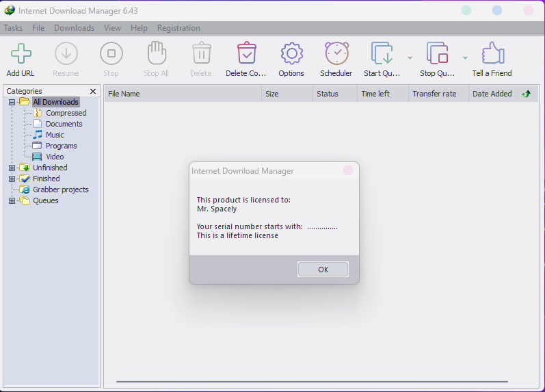Click the Delete Completed icon
Viewport: 545px width, 392px height.
[x=247, y=53]
